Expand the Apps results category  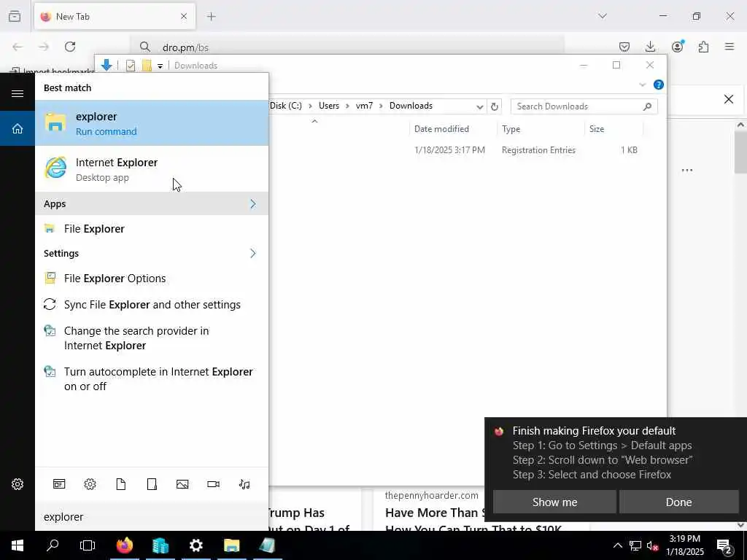point(152,204)
